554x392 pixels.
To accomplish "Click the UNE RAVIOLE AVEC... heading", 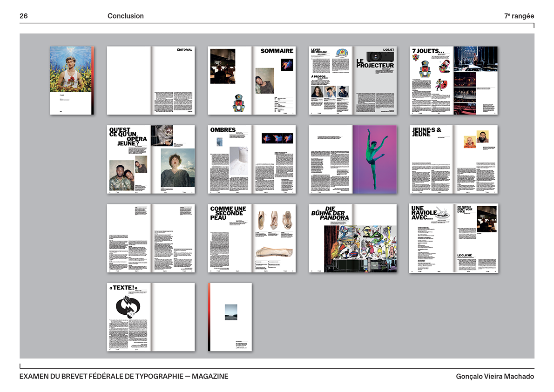I will pyautogui.click(x=424, y=212).
